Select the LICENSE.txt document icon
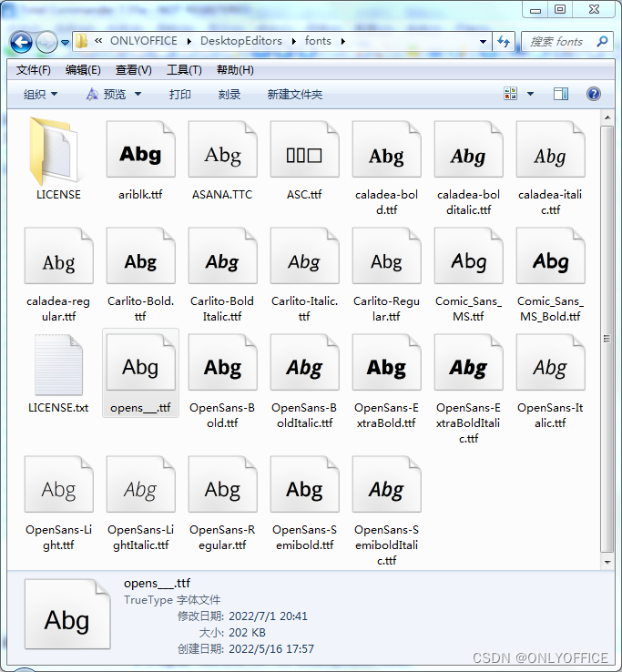Image resolution: width=622 pixels, height=672 pixels. coord(58,365)
